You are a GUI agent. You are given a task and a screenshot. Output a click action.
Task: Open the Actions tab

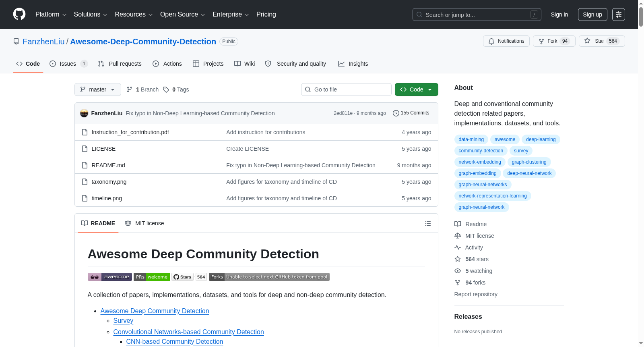pyautogui.click(x=167, y=64)
